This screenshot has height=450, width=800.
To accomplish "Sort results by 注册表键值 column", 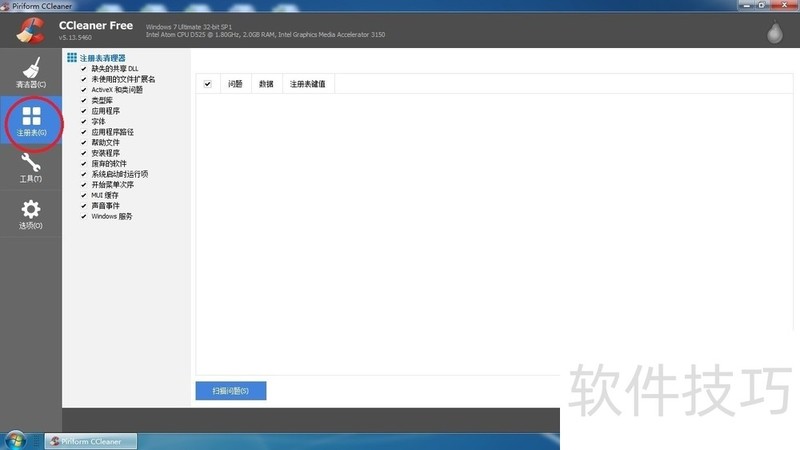I will click(308, 84).
